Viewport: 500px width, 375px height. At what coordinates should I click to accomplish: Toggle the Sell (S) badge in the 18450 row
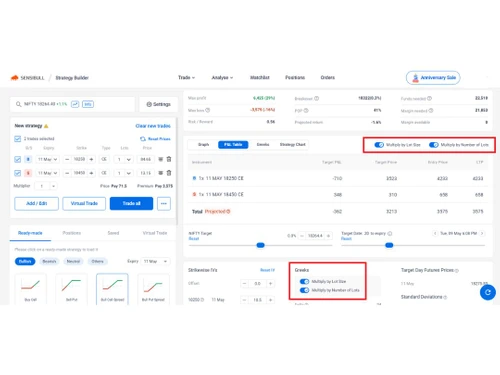click(x=28, y=173)
